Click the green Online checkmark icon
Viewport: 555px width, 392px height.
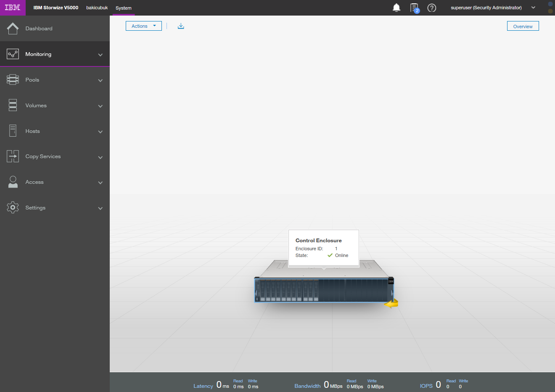point(330,255)
